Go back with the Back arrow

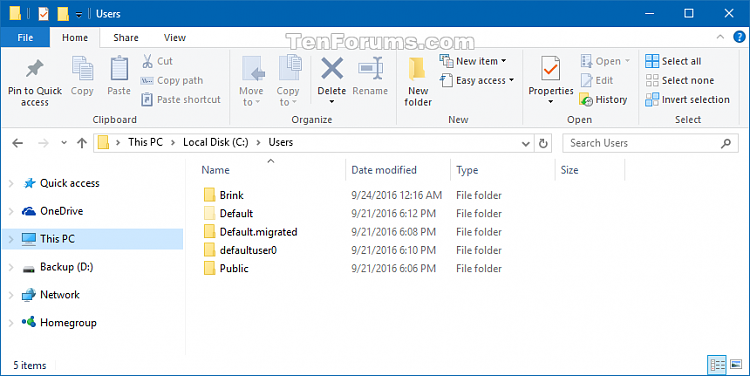(x=18, y=143)
